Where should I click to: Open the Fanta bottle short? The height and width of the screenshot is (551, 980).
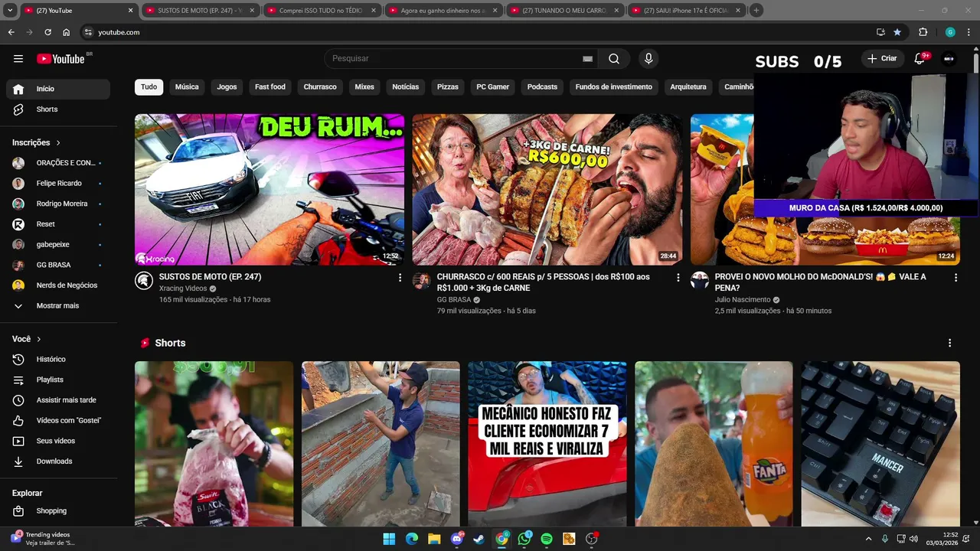click(714, 444)
